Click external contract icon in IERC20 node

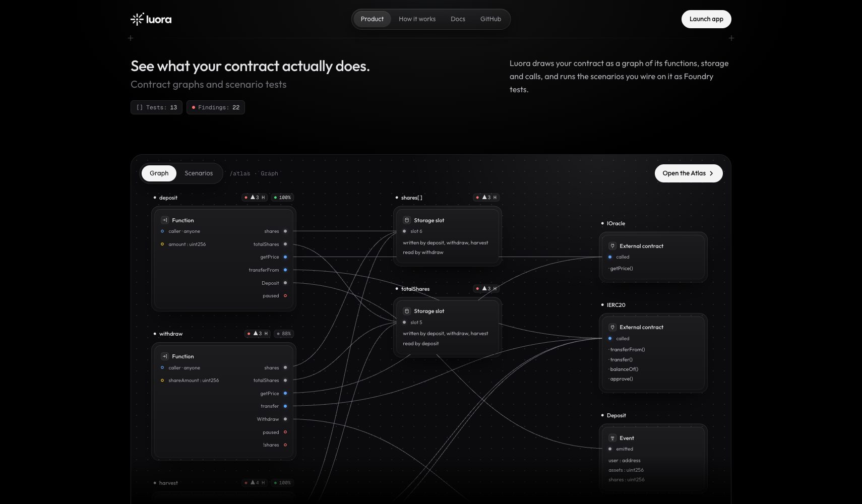(x=612, y=327)
